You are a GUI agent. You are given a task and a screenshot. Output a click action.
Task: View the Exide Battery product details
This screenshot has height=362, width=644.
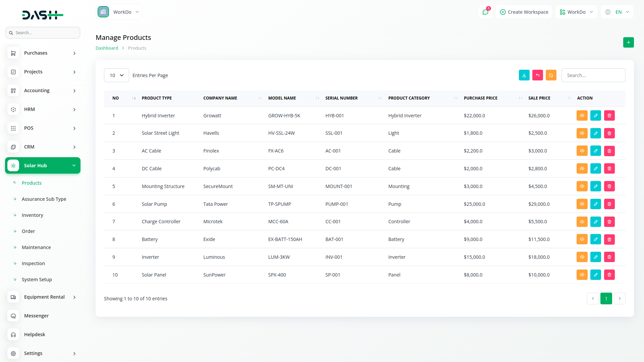(582, 239)
